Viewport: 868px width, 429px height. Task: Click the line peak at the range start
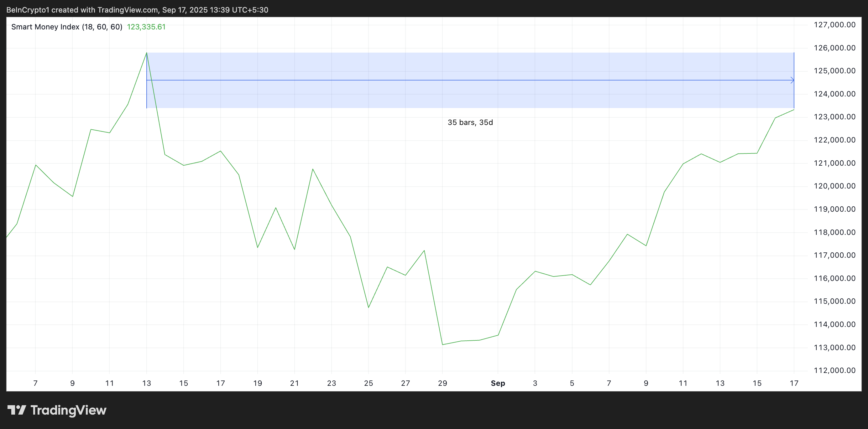[x=147, y=53]
